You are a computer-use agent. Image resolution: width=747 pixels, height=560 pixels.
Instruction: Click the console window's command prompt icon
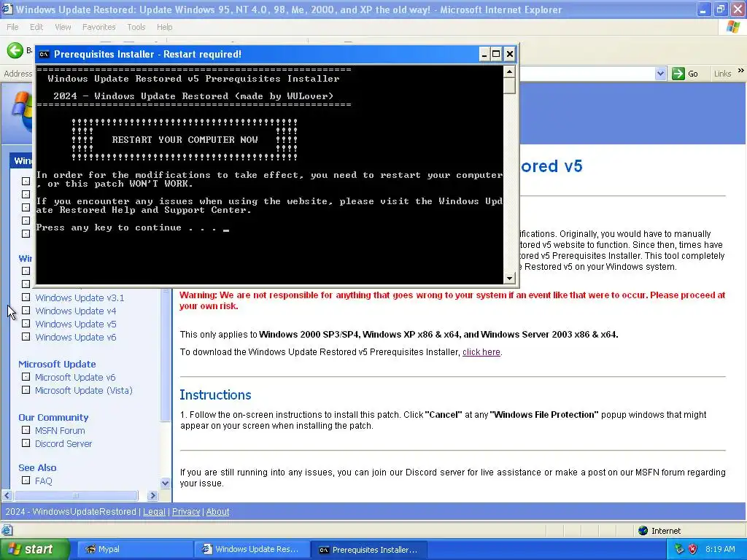pyautogui.click(x=44, y=54)
